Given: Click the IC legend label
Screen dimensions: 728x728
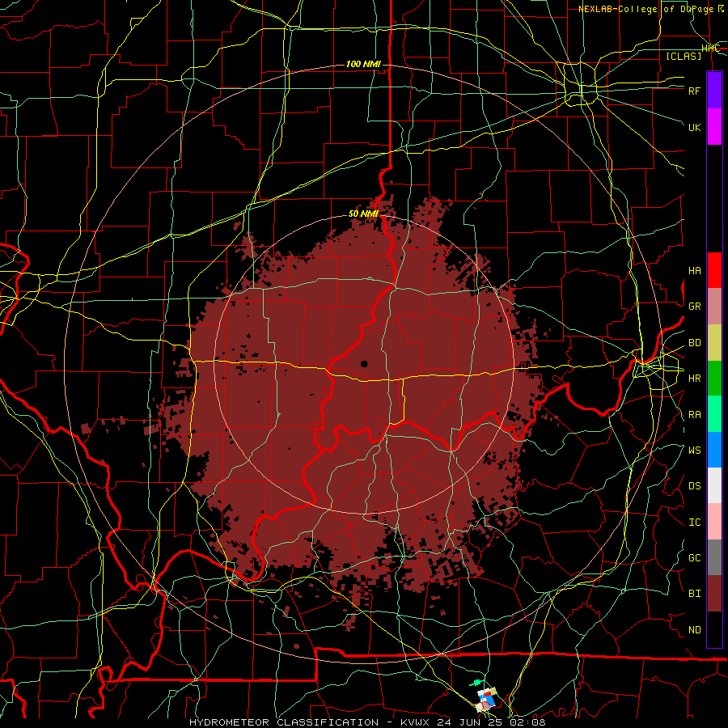Looking at the screenshot, I should [x=694, y=523].
